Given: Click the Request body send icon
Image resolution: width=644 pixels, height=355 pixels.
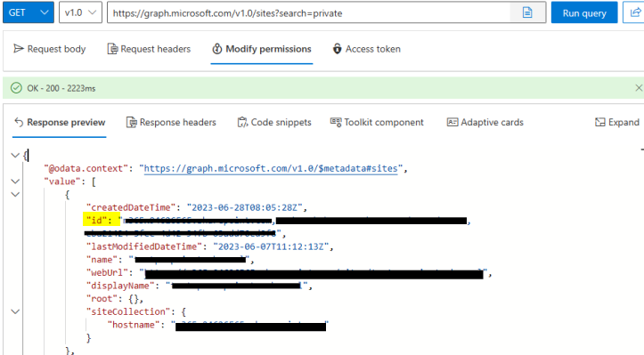Looking at the screenshot, I should tap(19, 49).
